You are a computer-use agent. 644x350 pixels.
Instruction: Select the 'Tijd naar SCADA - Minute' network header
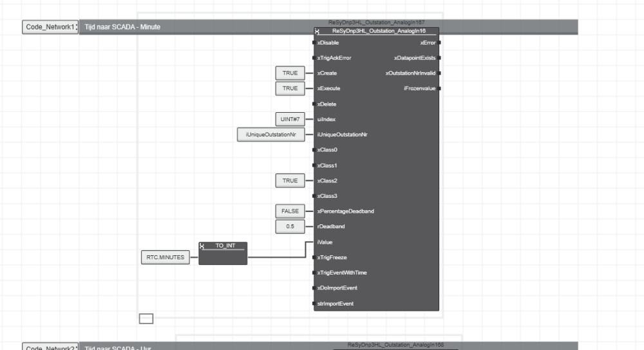[x=193, y=27]
